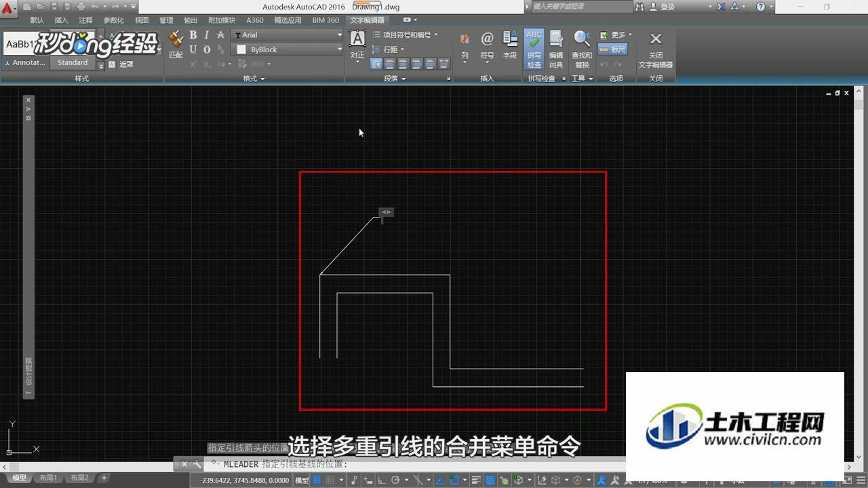Toggle snap mode in status bar
The height and width of the screenshot is (488, 868).
point(329,480)
